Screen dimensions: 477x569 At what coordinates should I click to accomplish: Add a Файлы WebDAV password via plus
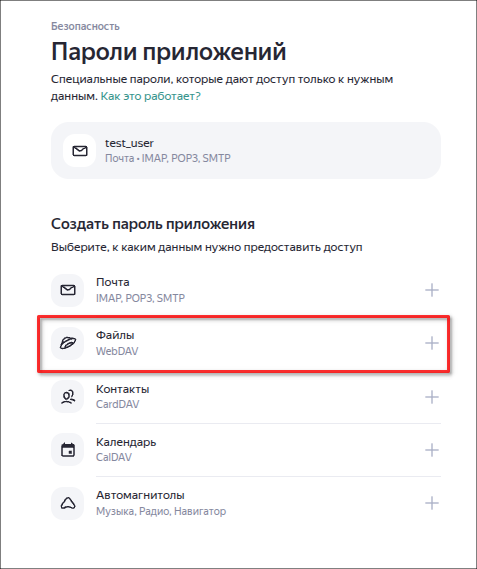coord(432,343)
